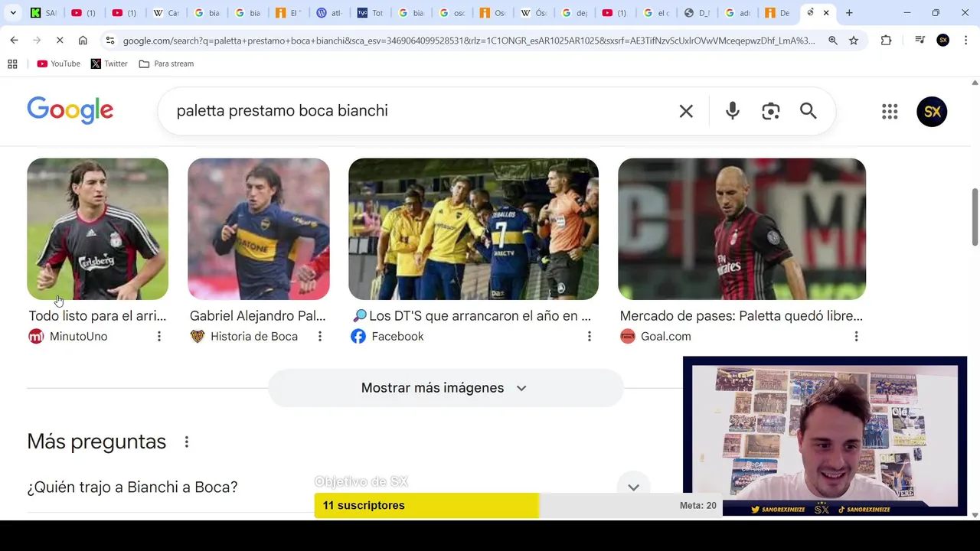This screenshot has height=551, width=980.
Task: Go back to the previous page
Action: 14,41
